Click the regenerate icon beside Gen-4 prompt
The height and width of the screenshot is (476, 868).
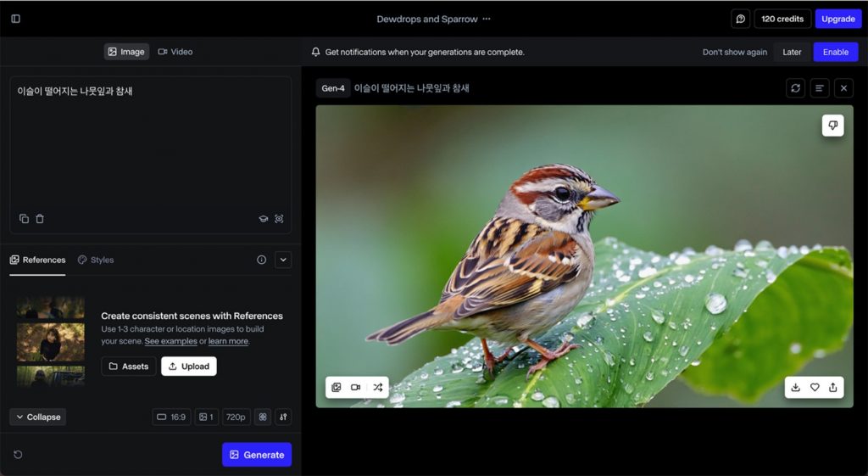point(795,88)
